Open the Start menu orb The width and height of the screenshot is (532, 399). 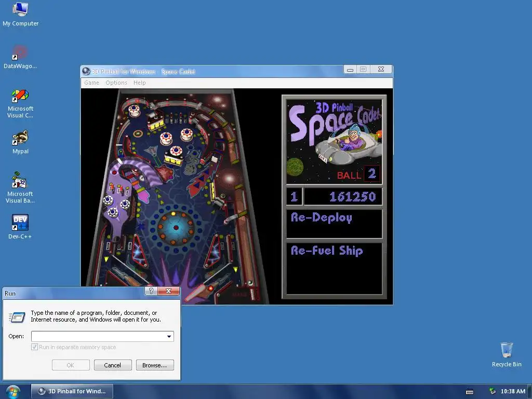point(13,392)
